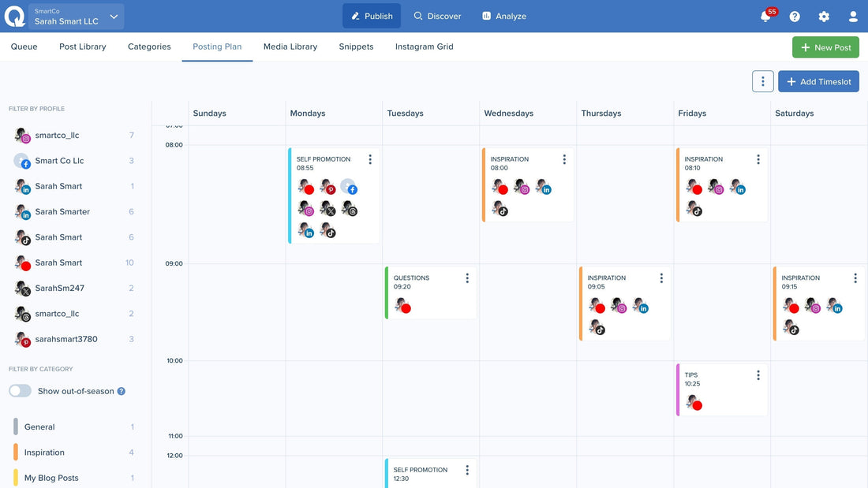Open the Media Library tab
The image size is (868, 488).
pyautogui.click(x=290, y=47)
